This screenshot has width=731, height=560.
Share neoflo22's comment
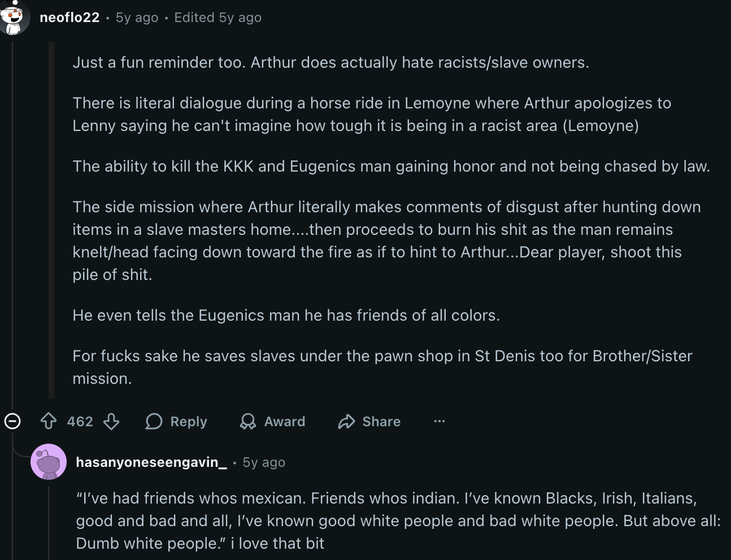369,421
